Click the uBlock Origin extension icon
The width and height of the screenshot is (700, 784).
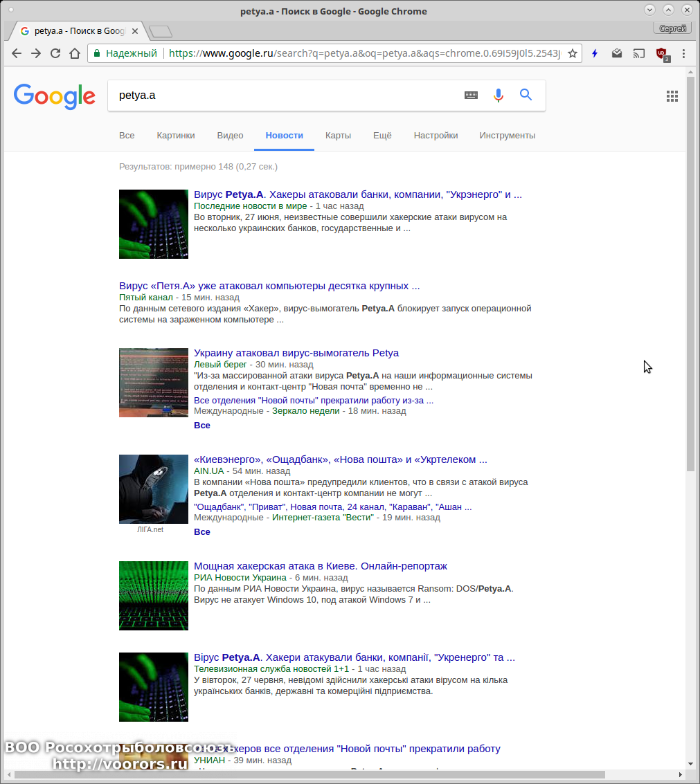661,53
